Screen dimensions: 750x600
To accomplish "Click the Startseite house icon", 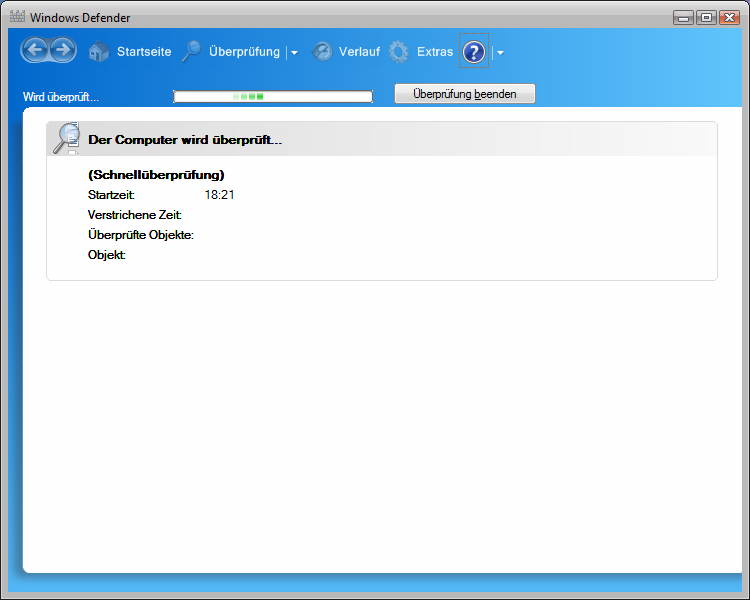I will click(99, 52).
